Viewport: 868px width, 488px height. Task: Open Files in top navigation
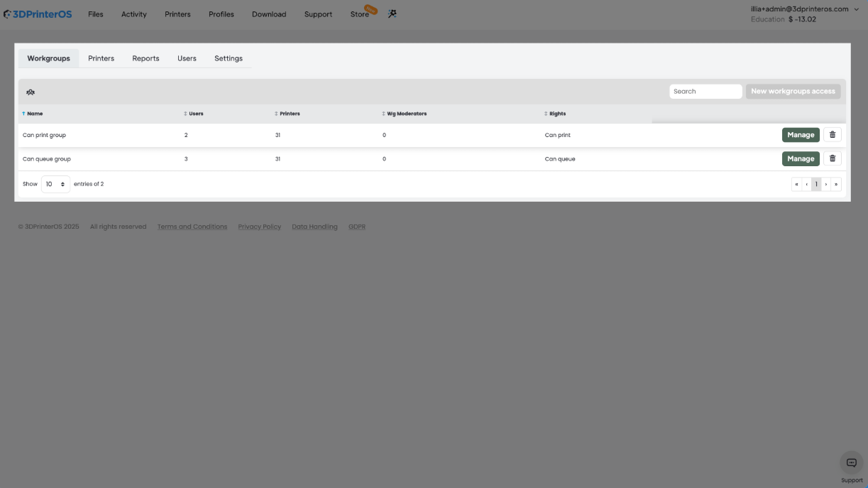[96, 14]
